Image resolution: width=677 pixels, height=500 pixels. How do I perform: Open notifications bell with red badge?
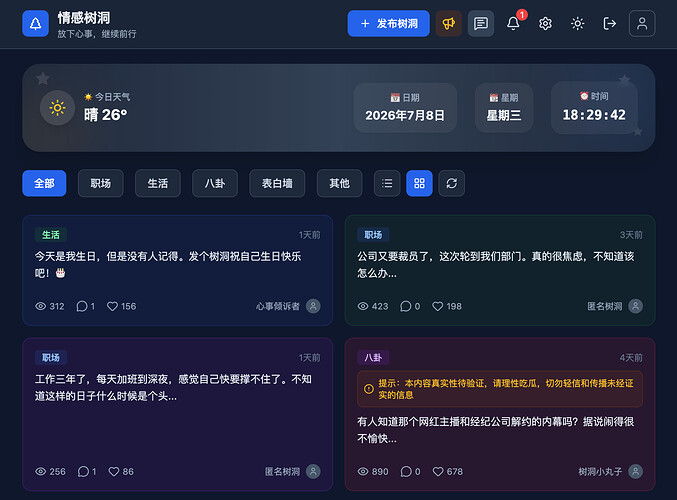point(513,23)
